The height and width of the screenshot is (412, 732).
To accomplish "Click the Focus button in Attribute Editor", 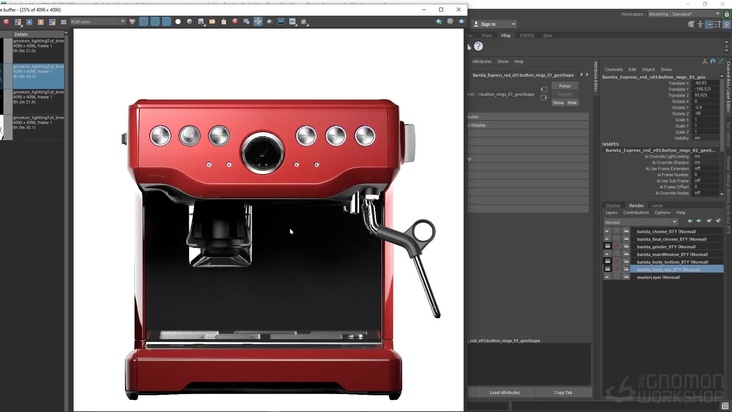I will point(564,86).
